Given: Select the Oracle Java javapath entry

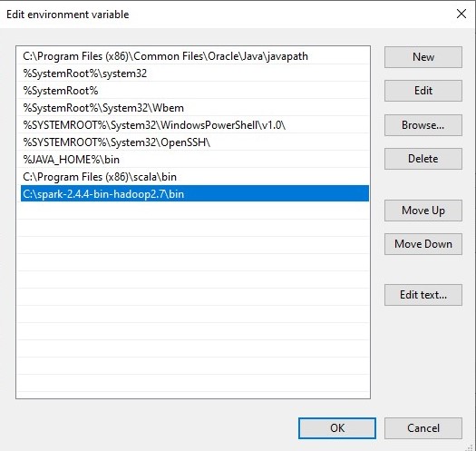Looking at the screenshot, I should pyautogui.click(x=195, y=56).
